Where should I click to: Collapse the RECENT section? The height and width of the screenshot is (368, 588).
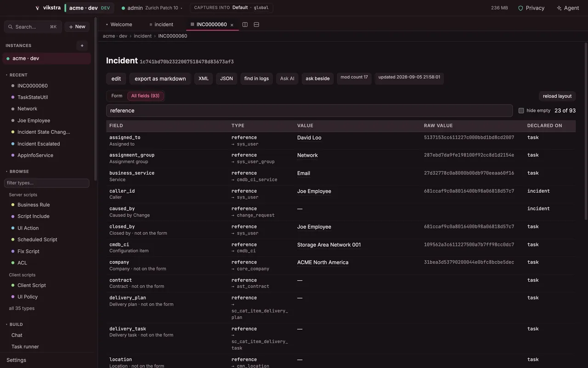pos(17,75)
